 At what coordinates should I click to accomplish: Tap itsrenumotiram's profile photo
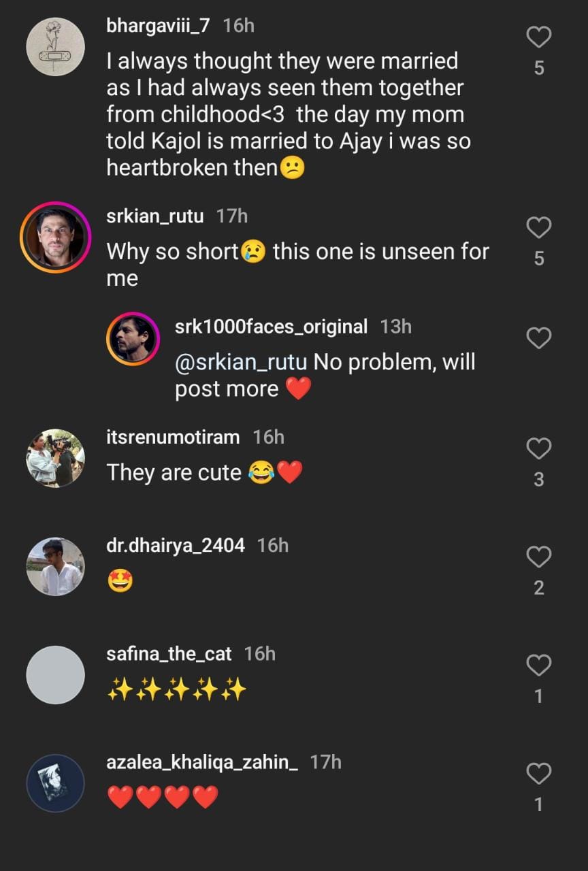pos(55,458)
